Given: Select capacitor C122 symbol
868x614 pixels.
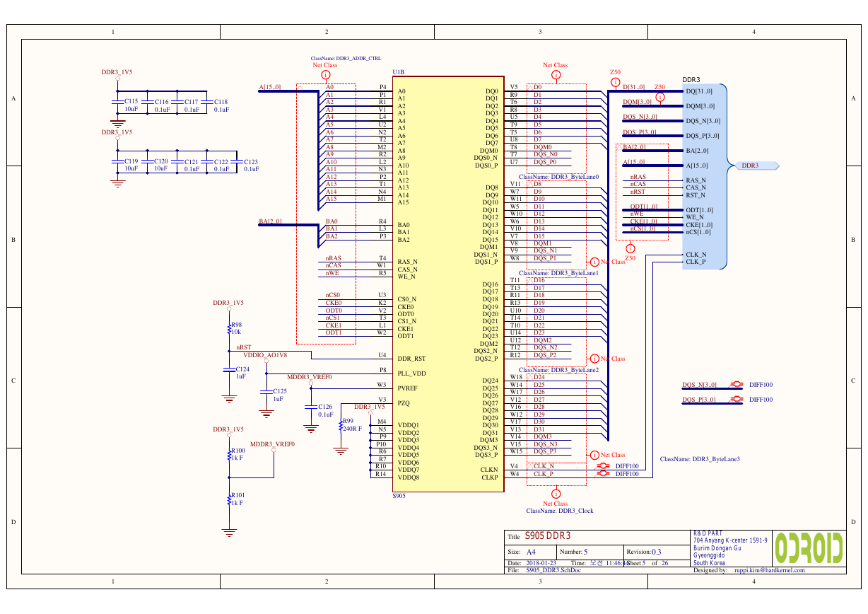Looking at the screenshot, I should pyautogui.click(x=206, y=161).
